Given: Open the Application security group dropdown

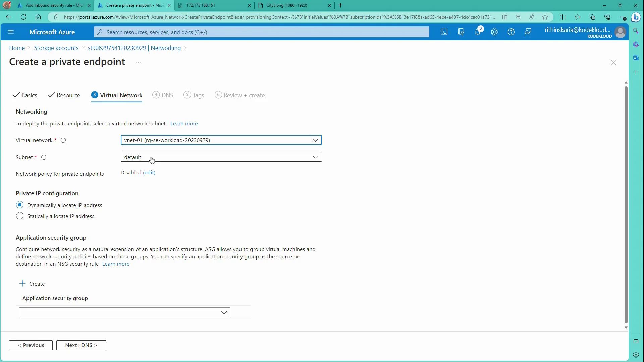Looking at the screenshot, I should [x=125, y=312].
